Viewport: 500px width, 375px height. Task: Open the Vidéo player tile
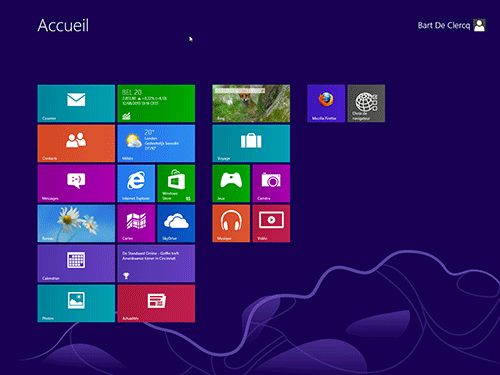tap(271, 223)
